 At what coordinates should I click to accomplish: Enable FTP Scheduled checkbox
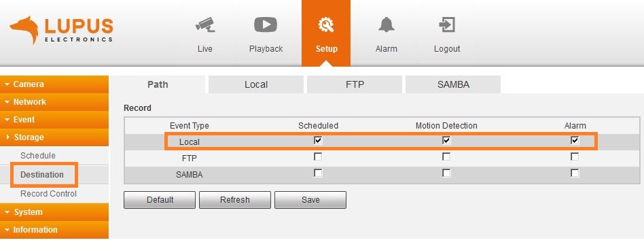pyautogui.click(x=318, y=156)
